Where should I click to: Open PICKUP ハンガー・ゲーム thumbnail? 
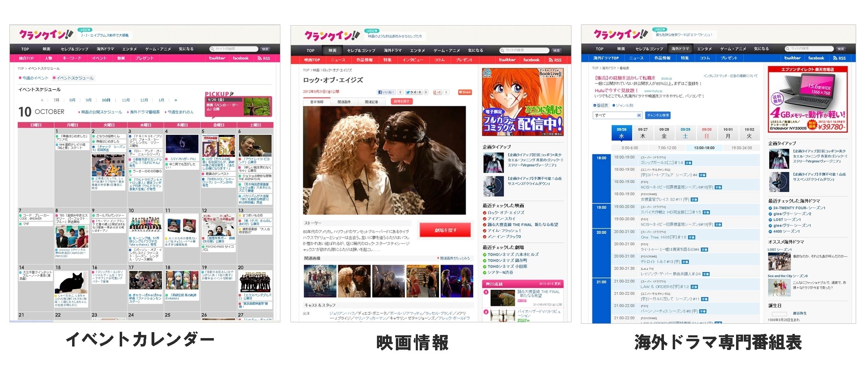[x=257, y=106]
